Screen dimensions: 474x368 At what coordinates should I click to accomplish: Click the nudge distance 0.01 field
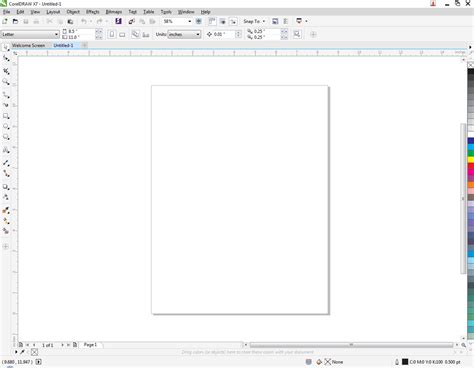click(x=224, y=34)
